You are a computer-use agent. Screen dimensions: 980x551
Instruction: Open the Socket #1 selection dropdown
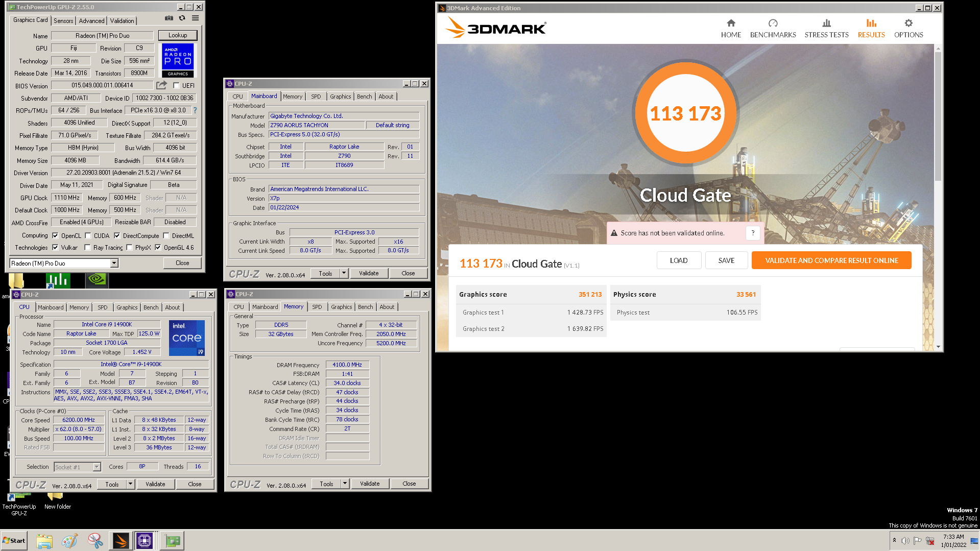tap(97, 467)
